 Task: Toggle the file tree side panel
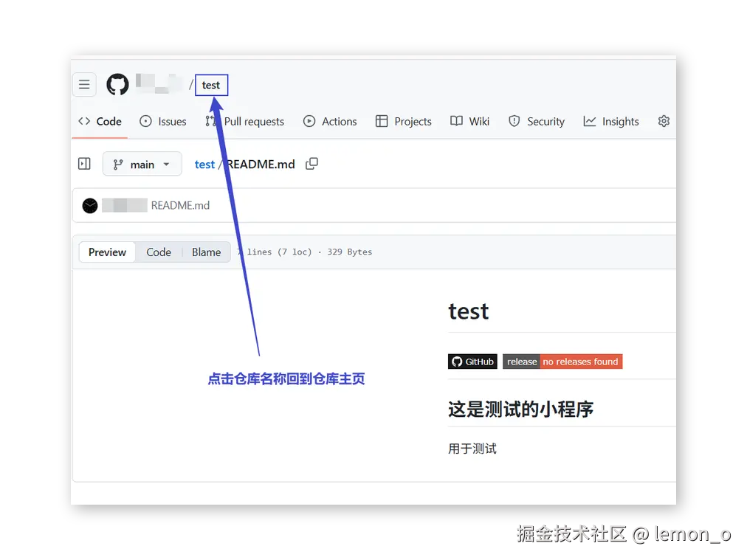point(83,163)
